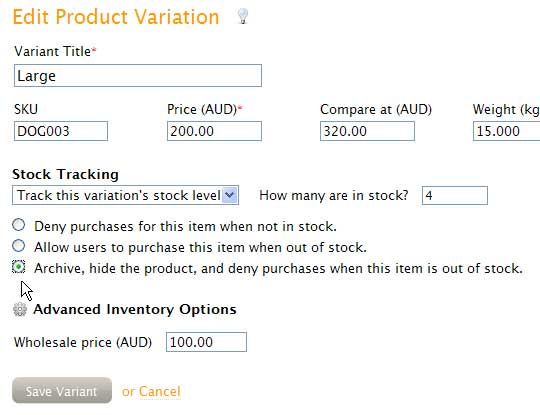Open the Stock Tracking dropdown
540x415 pixels.
(125, 195)
